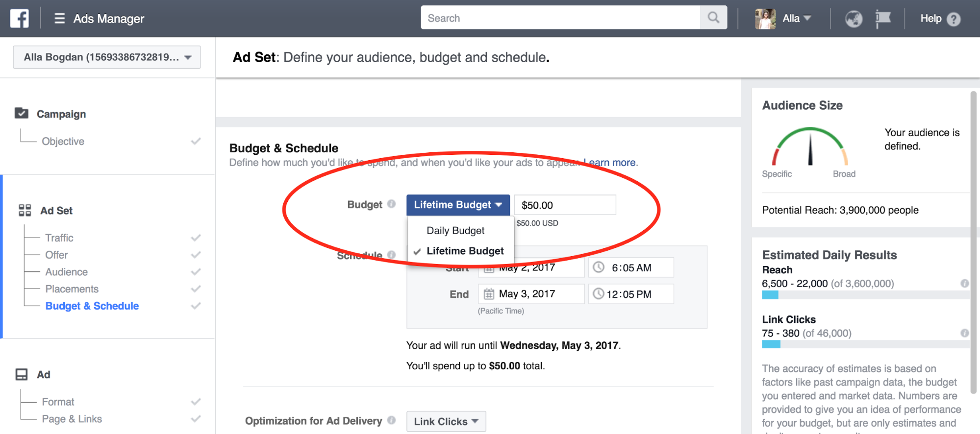Click the Ad section heading

coord(44,375)
